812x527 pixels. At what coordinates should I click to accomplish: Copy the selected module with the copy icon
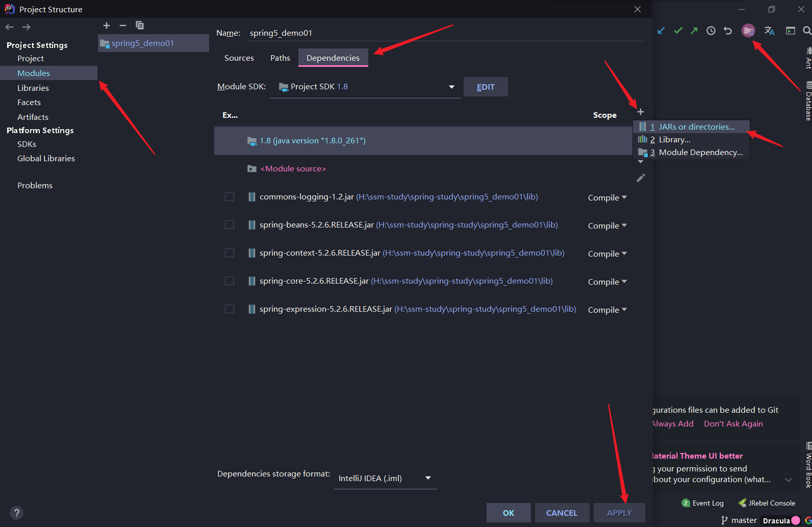point(140,26)
